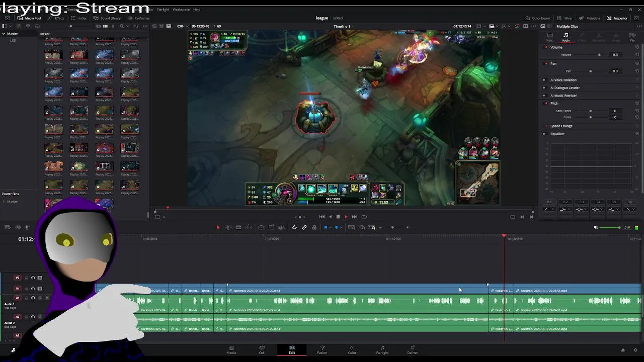Click the Volume slider handle
Image resolution: width=644 pixels, height=362 pixels.
[x=599, y=55]
